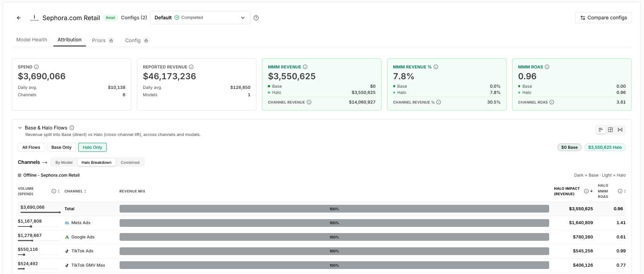Screen dimensions: 644x274
Task: Click the Google Ads ROAS value 0.61
Action: point(621,237)
